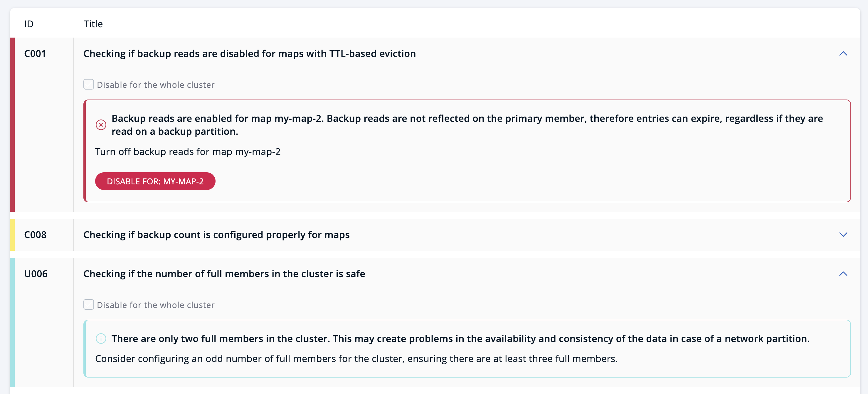Click 'Turn off backup reads for map my-map-2' text
868x394 pixels.
point(188,152)
